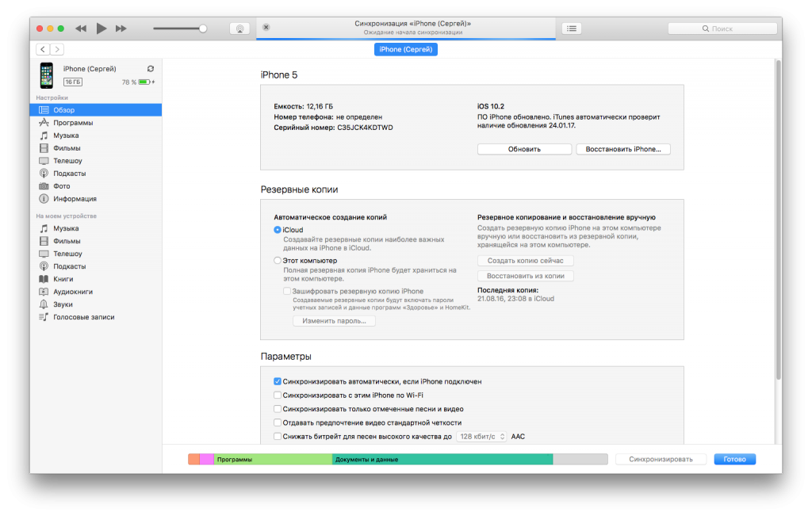Open the 128 кбит/с bitrate dropdown
The height and width of the screenshot is (516, 812).
tap(481, 436)
